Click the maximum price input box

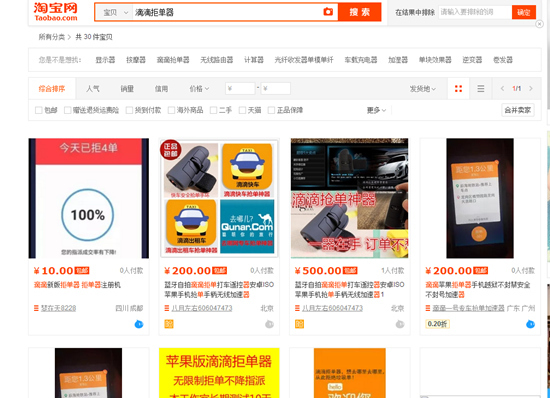276,89
